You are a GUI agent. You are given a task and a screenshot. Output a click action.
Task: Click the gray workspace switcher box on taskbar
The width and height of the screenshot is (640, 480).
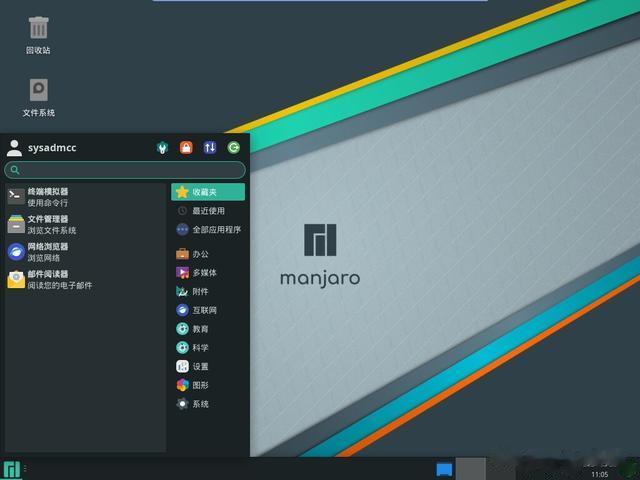(x=471, y=469)
